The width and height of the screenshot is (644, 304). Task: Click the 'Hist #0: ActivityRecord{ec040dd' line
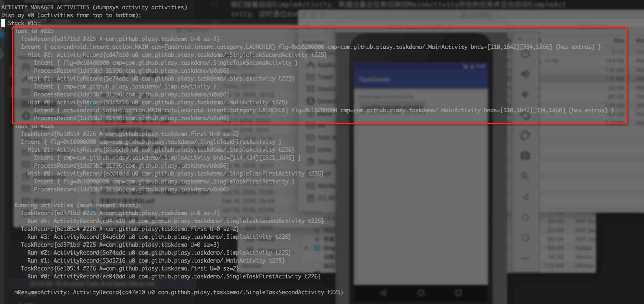(176, 173)
